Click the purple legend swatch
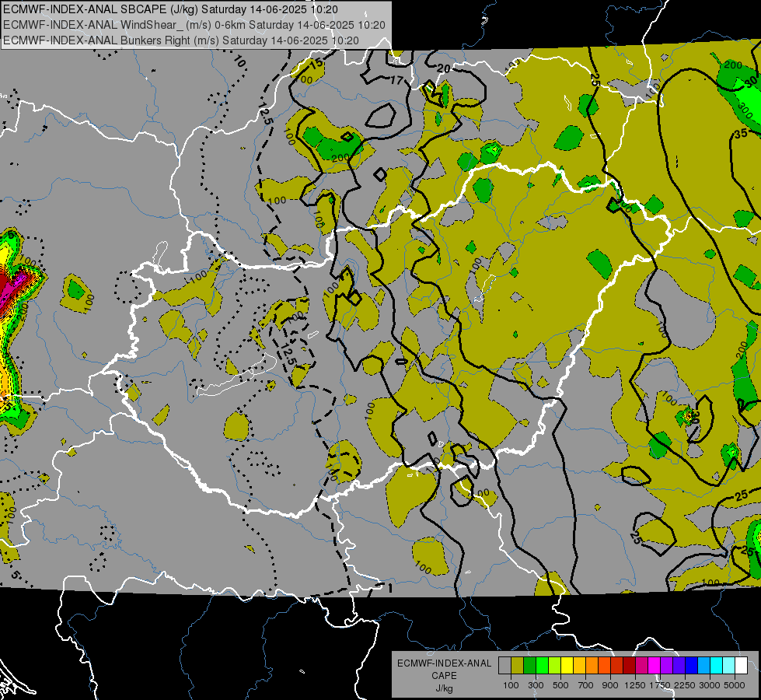This screenshot has height=700, width=761. click(666, 666)
